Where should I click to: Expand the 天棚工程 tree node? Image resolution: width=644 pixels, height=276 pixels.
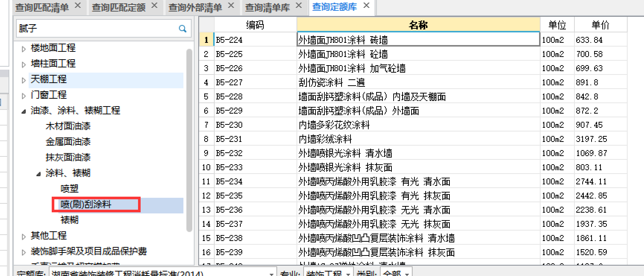(23, 80)
